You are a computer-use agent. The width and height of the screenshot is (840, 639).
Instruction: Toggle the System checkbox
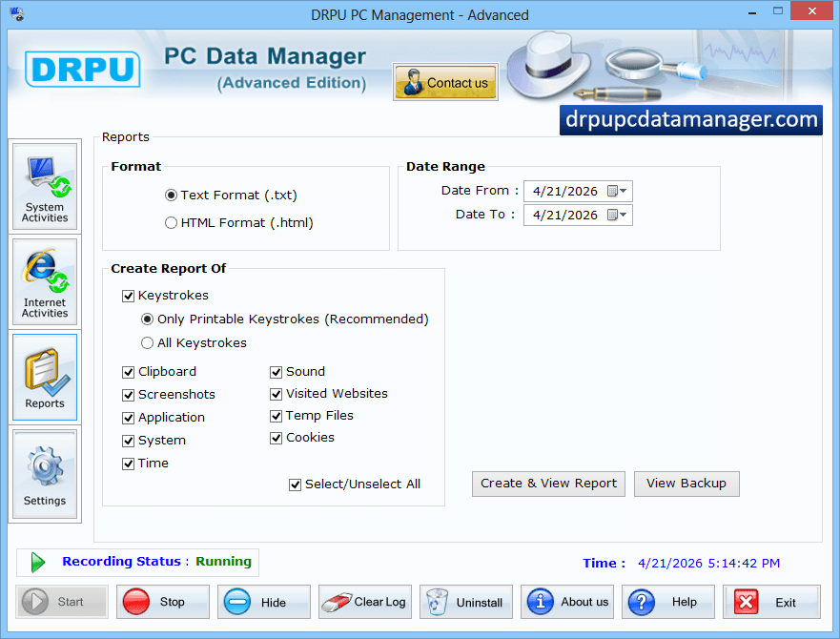point(128,442)
